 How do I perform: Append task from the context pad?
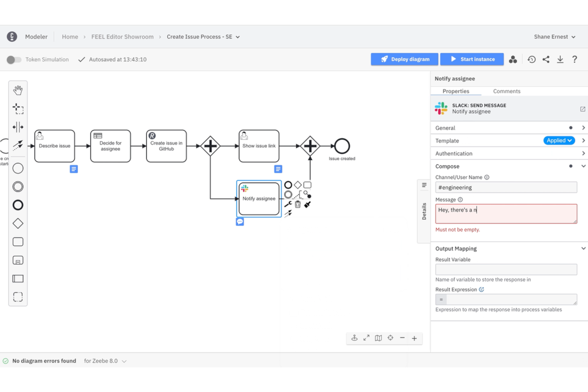pos(308,185)
